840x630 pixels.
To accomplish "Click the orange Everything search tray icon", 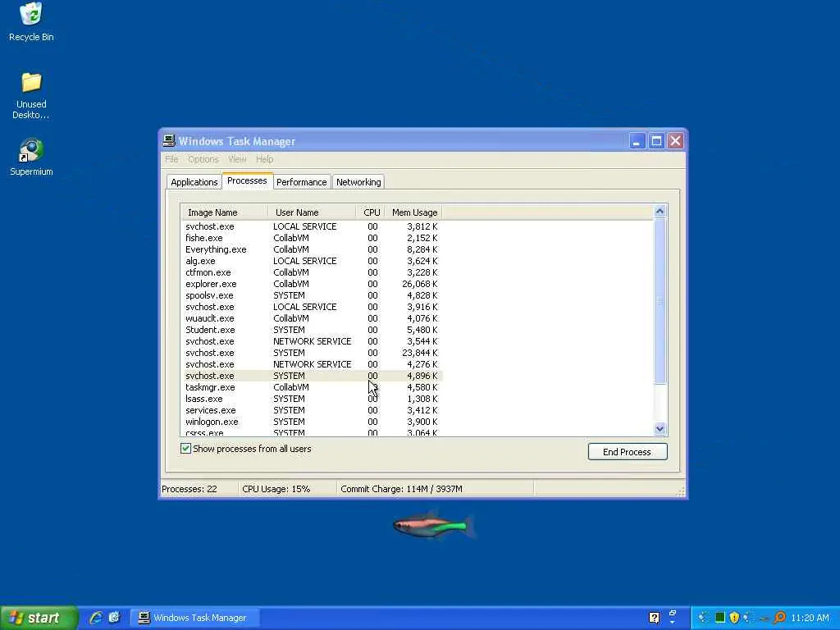I will coord(780,618).
